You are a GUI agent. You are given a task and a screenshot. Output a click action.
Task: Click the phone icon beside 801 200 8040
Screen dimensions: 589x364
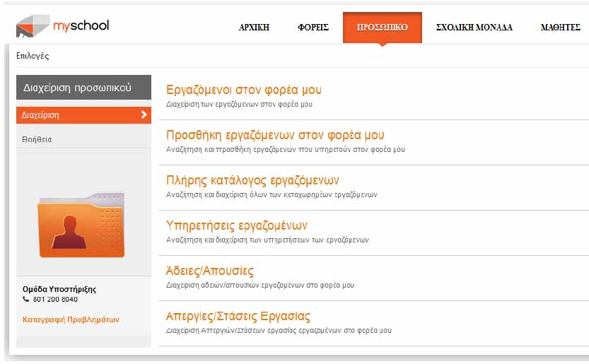tap(26, 300)
